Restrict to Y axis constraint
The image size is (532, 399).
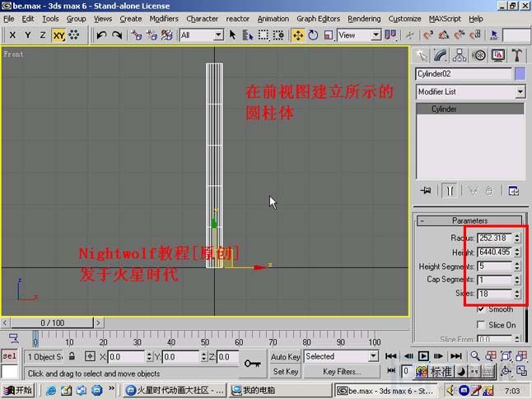click(28, 35)
